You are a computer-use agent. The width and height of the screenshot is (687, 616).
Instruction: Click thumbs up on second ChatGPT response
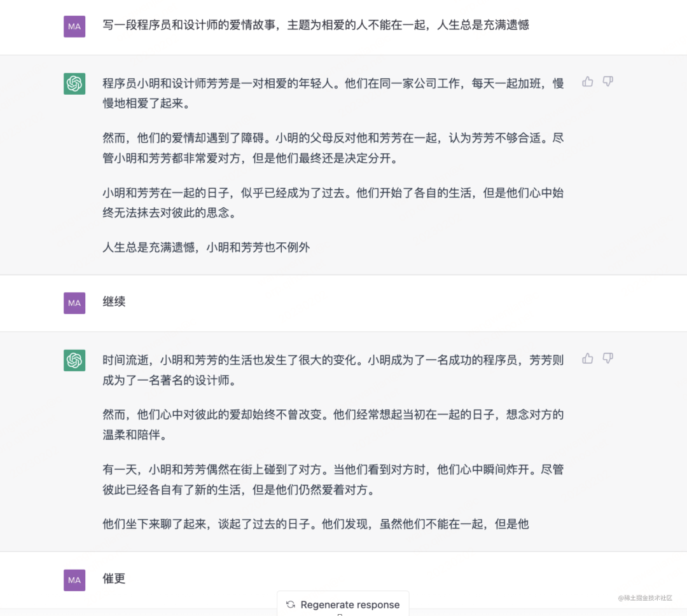[588, 359]
